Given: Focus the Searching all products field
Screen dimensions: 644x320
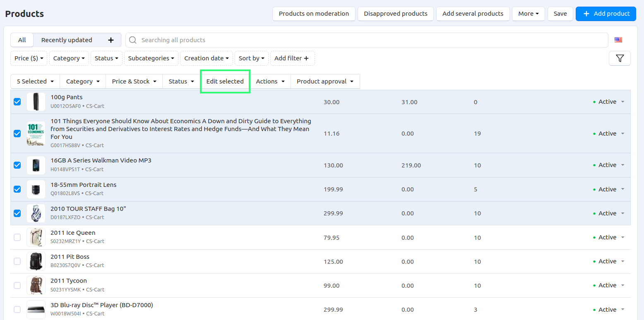Looking at the screenshot, I should (x=367, y=40).
